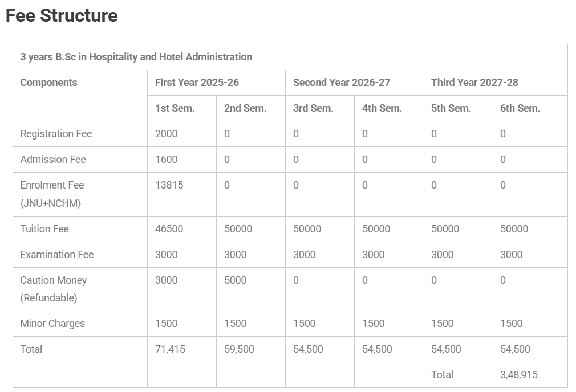Click the 6th Sem. subheader
The height and width of the screenshot is (392, 576).
(520, 108)
